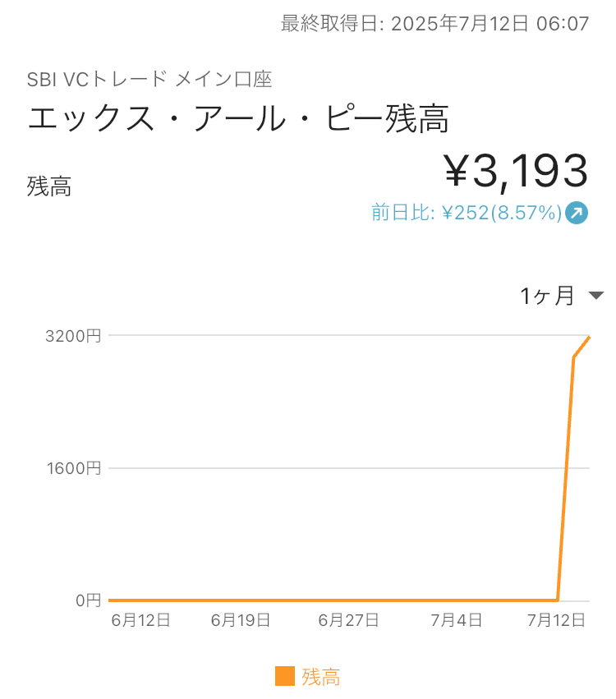Click the エックス・アール・ピー残高 heading
616x699 pixels.
(238, 118)
